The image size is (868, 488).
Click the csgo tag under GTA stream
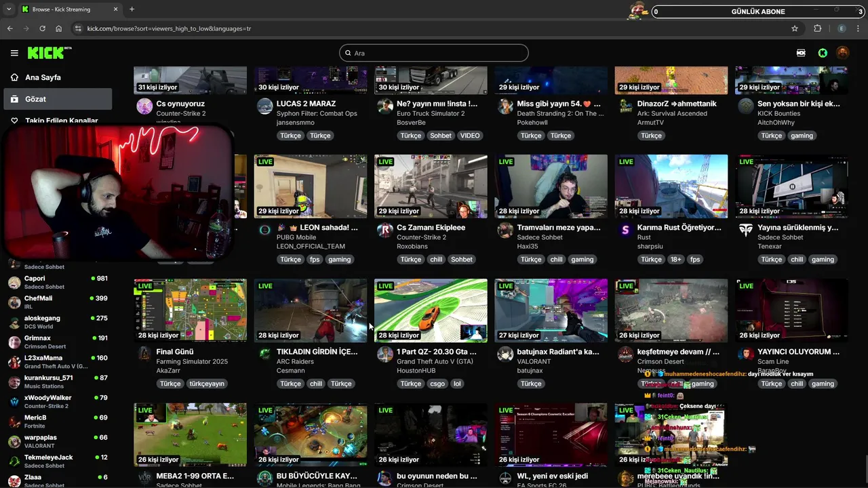point(437,384)
